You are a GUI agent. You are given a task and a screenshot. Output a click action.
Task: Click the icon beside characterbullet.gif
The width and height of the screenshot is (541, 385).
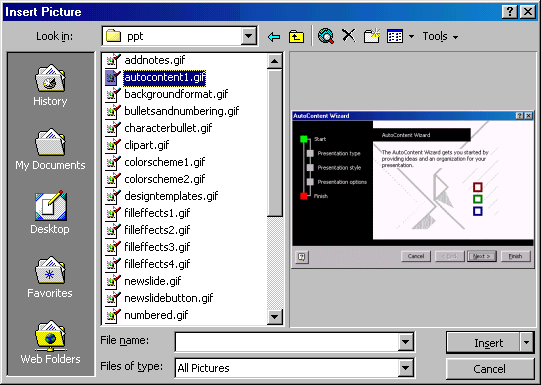click(x=113, y=128)
